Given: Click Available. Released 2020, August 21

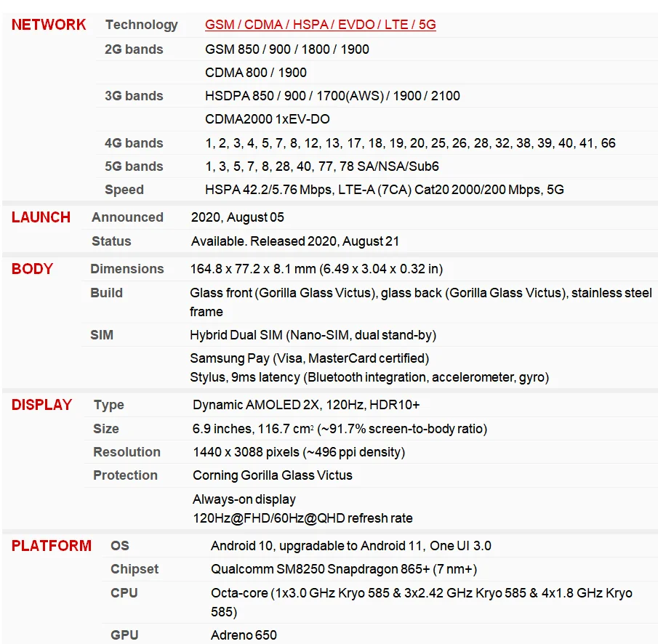Looking at the screenshot, I should coord(295,241).
